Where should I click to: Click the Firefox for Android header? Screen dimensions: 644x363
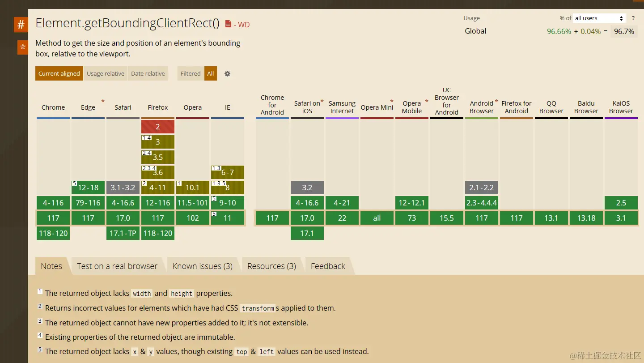(517, 107)
